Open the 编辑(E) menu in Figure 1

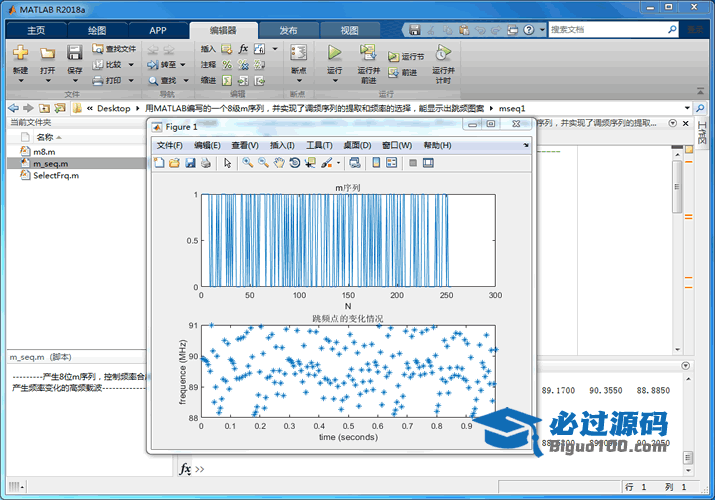point(207,145)
